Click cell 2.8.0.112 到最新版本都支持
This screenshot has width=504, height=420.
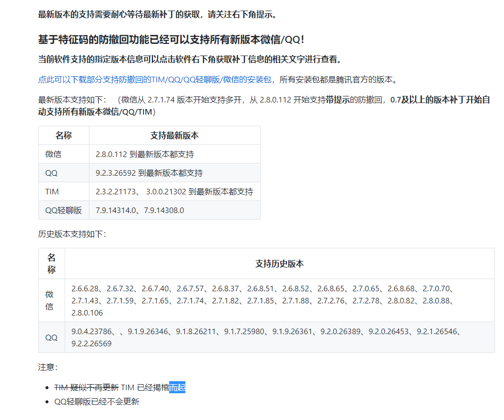[x=175, y=154]
